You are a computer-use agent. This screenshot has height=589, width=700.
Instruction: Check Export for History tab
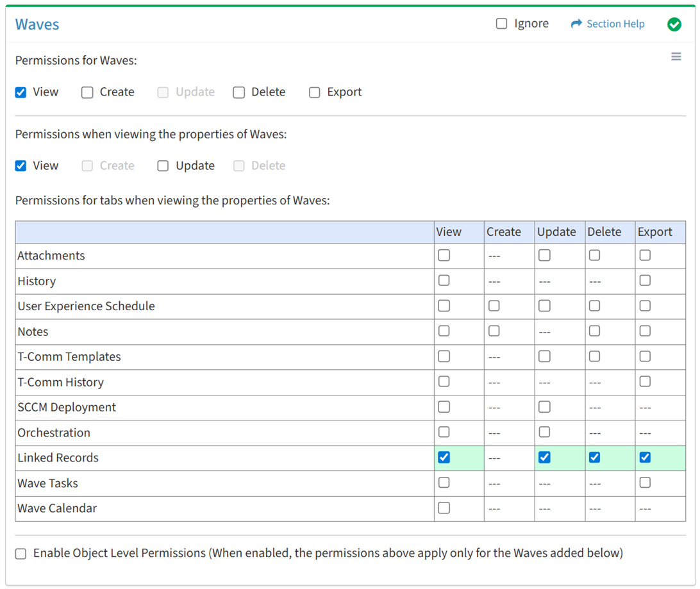(x=645, y=281)
